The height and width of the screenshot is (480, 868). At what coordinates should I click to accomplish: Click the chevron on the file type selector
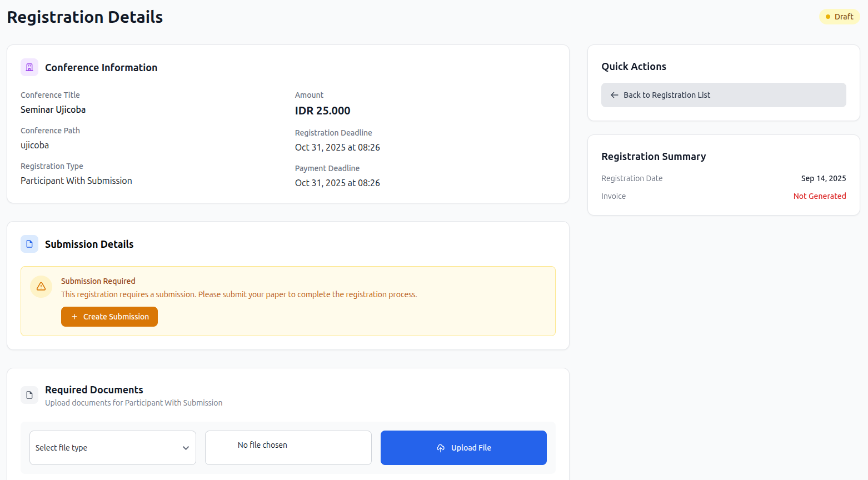pyautogui.click(x=186, y=447)
